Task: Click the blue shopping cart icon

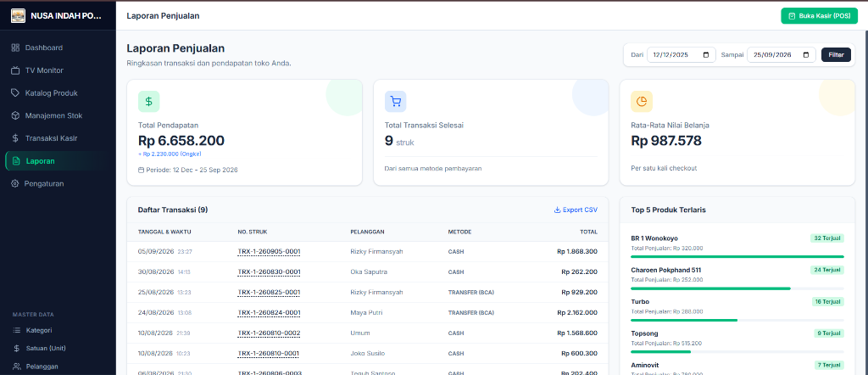Action: [395, 101]
